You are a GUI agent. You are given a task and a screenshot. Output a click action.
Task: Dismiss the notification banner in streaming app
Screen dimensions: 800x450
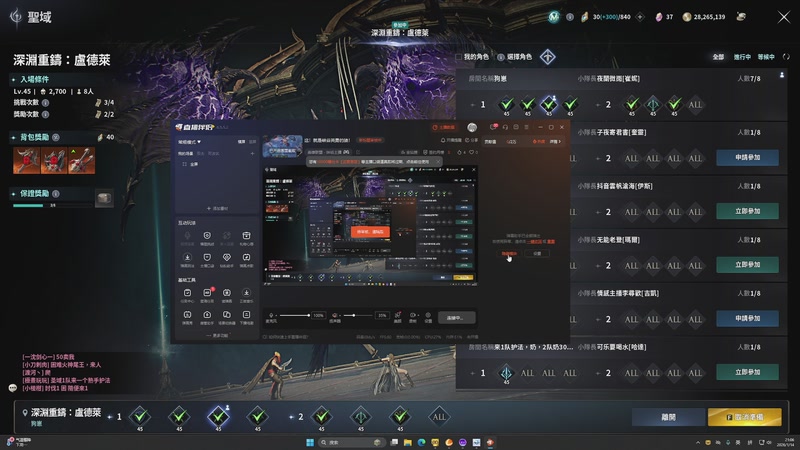coord(437,162)
